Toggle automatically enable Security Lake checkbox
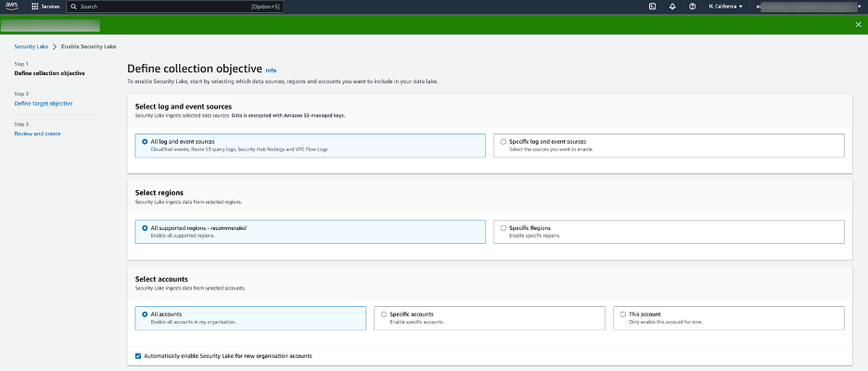Image resolution: width=868 pixels, height=371 pixels. point(138,355)
